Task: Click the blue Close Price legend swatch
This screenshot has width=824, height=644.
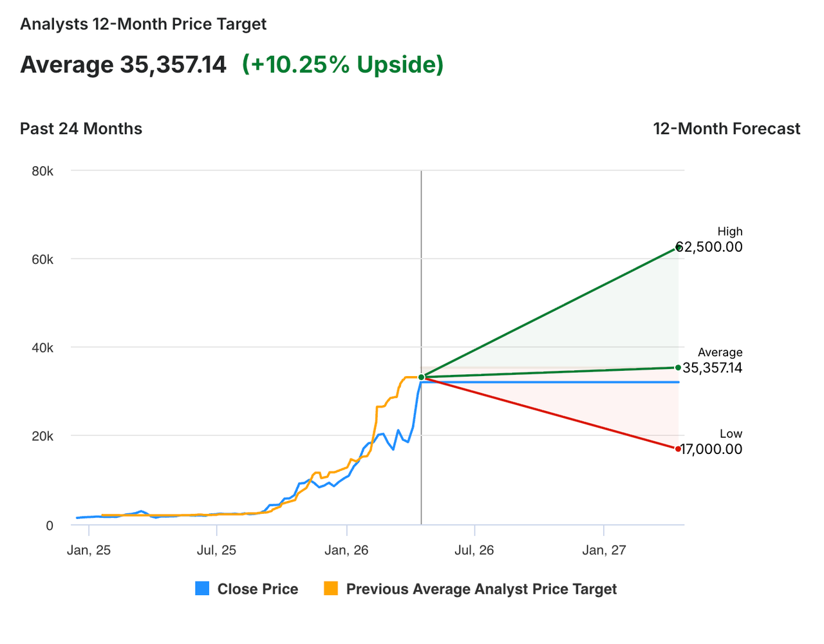Action: [x=202, y=589]
